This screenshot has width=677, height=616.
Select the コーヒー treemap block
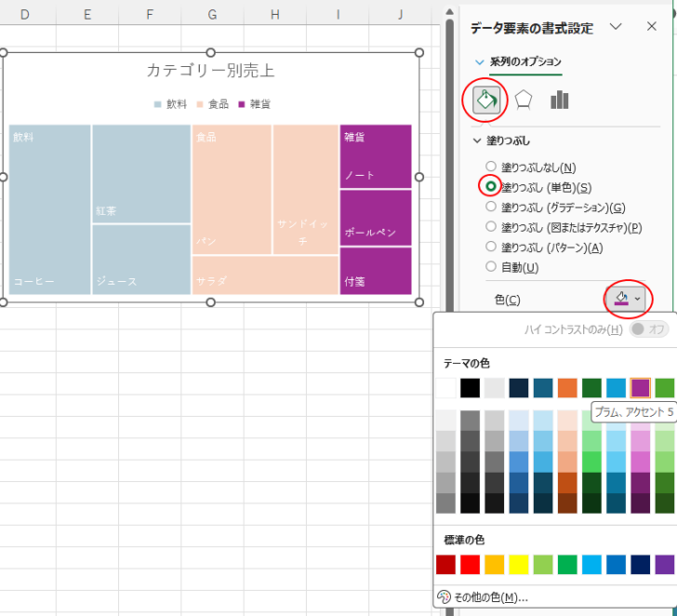point(49,210)
